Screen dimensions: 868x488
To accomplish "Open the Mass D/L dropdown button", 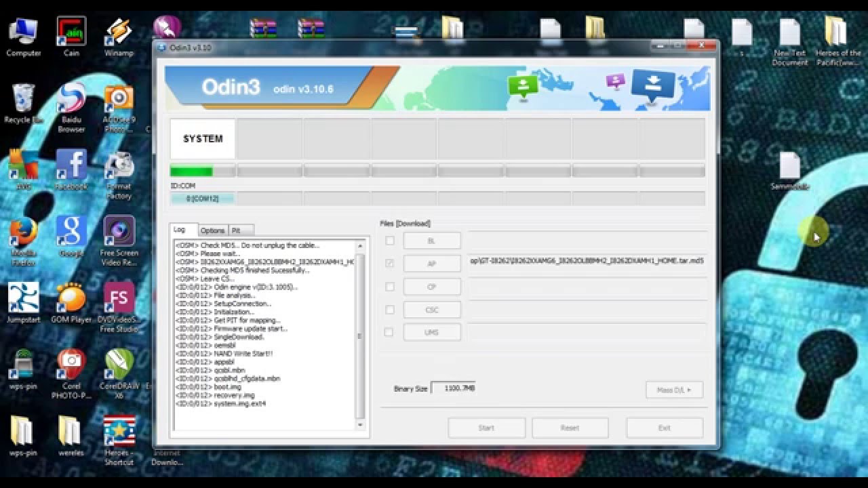I will tap(674, 390).
